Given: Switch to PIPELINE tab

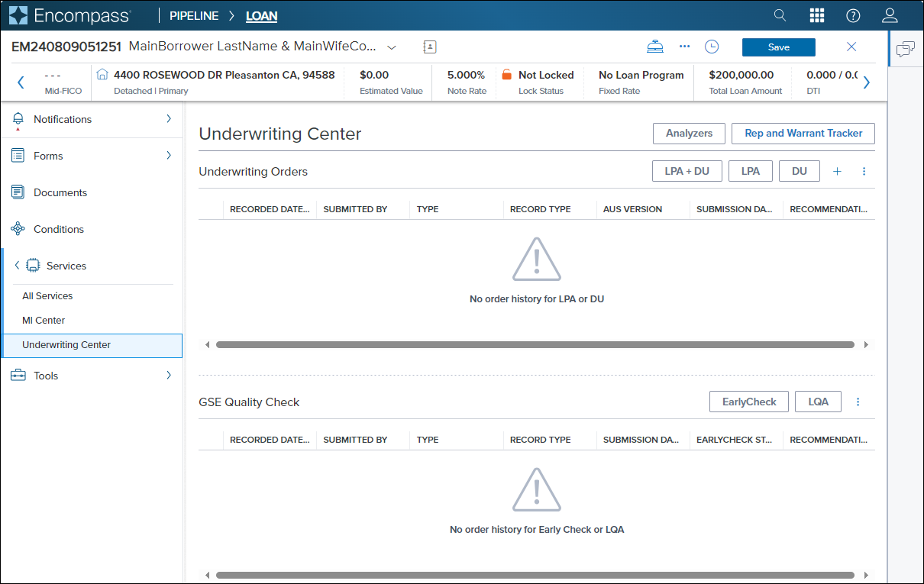Looking at the screenshot, I should [194, 15].
